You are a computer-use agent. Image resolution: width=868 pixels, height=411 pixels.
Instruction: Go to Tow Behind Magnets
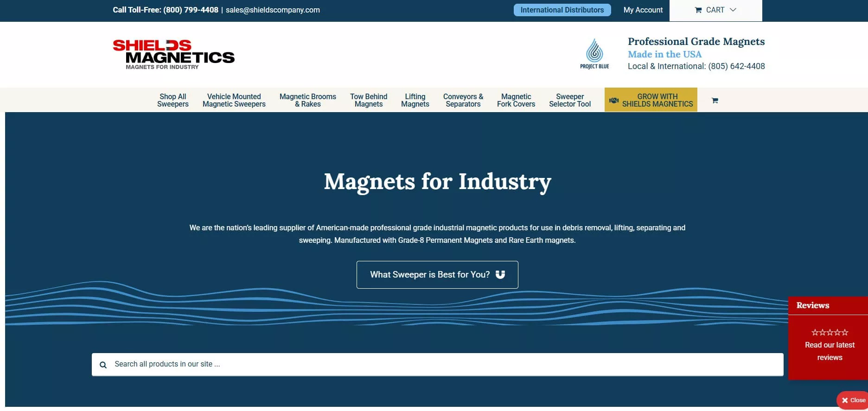(x=369, y=100)
